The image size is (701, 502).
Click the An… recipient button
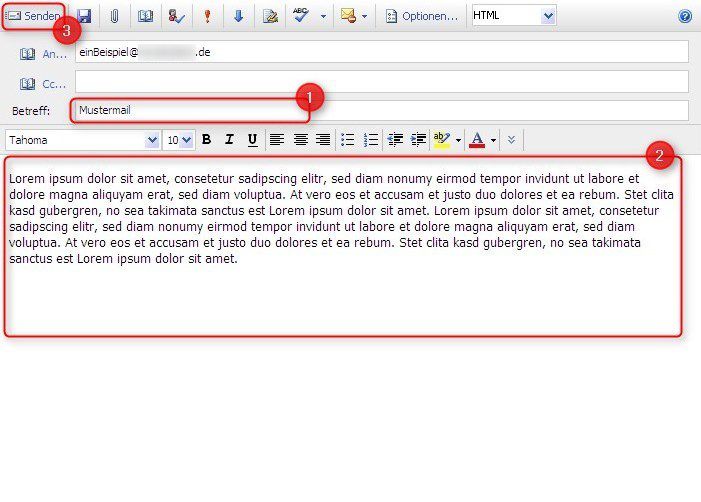point(43,54)
